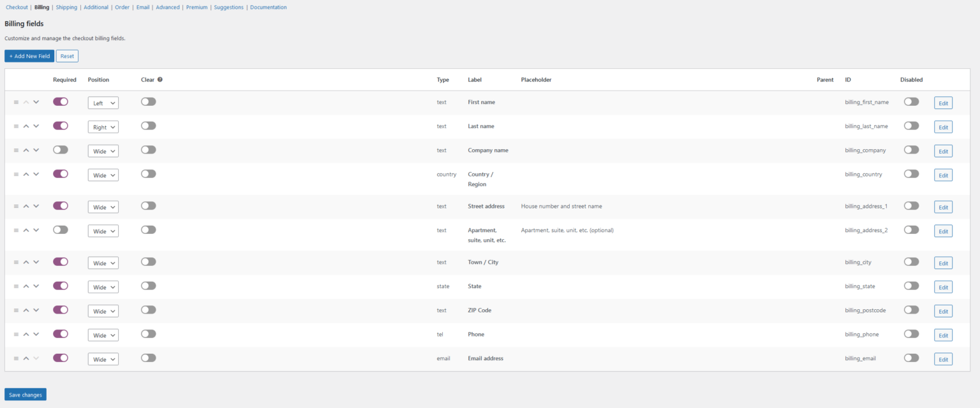Switch to the Shipping tab
The image size is (980, 408).
(66, 7)
